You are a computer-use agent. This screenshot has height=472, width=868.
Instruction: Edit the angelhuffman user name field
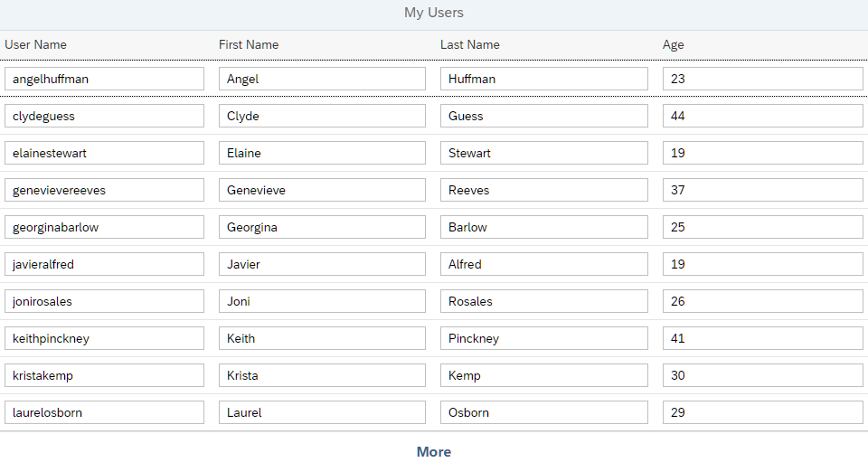coord(104,79)
